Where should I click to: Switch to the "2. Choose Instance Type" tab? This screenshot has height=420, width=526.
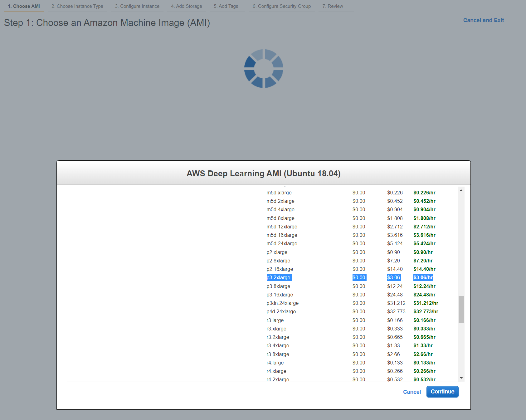click(77, 6)
